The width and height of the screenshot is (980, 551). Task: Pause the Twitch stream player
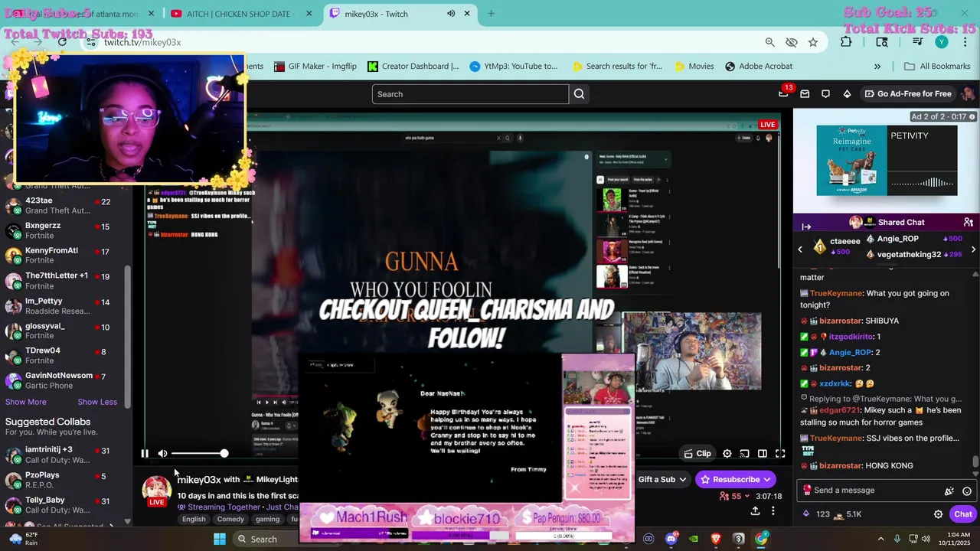tap(145, 454)
